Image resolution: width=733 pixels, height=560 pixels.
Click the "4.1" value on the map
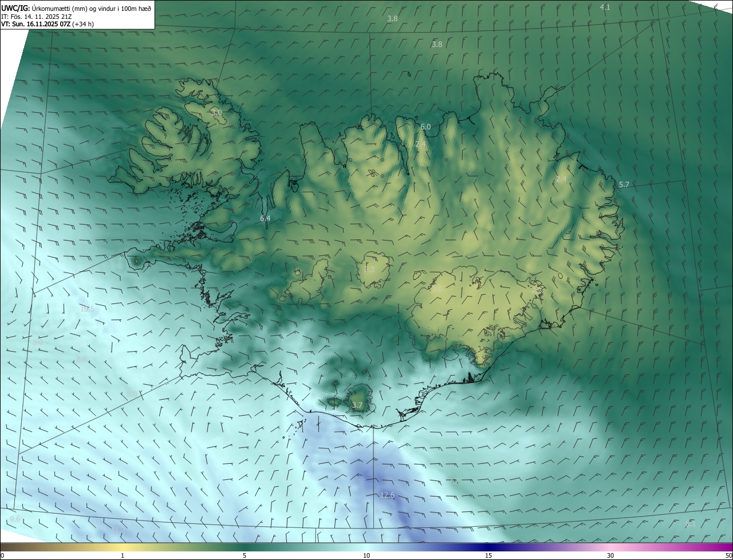pyautogui.click(x=605, y=7)
